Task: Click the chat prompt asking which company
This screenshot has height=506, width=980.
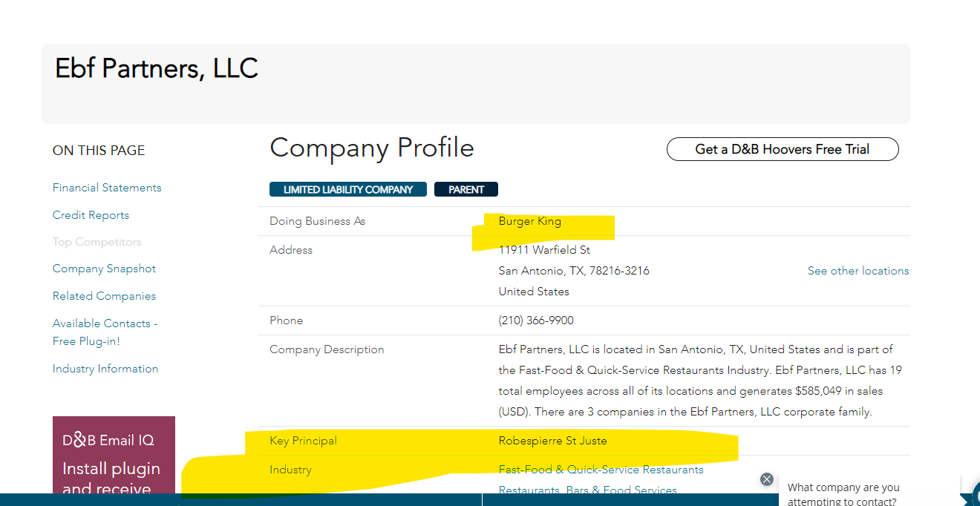Action: point(843,494)
